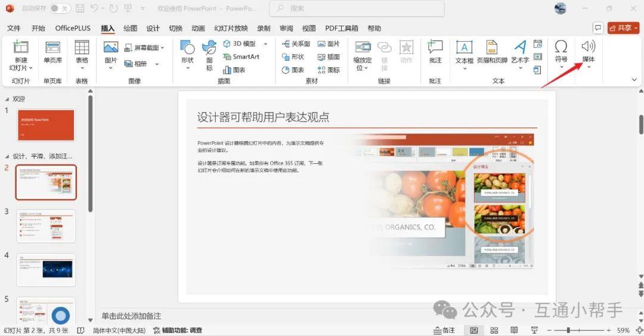Switch to normal view in status bar
Viewport: 644px width, 336px height.
473,330
